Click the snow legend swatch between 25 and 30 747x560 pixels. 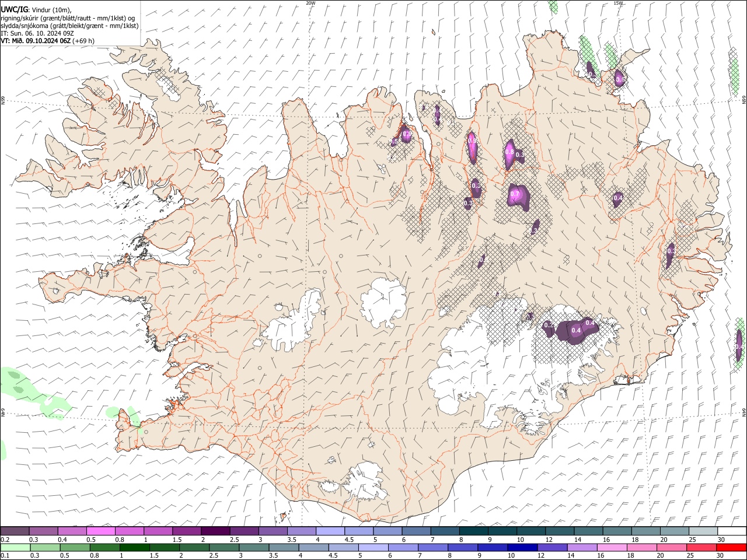click(703, 531)
